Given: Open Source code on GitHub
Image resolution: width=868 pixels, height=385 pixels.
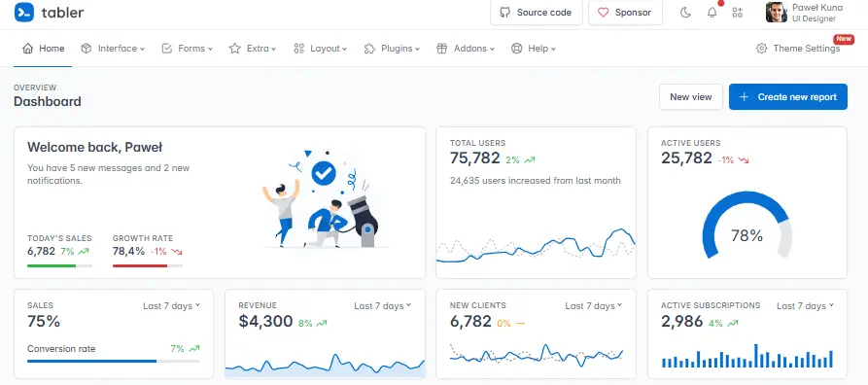Looking at the screenshot, I should click(536, 13).
